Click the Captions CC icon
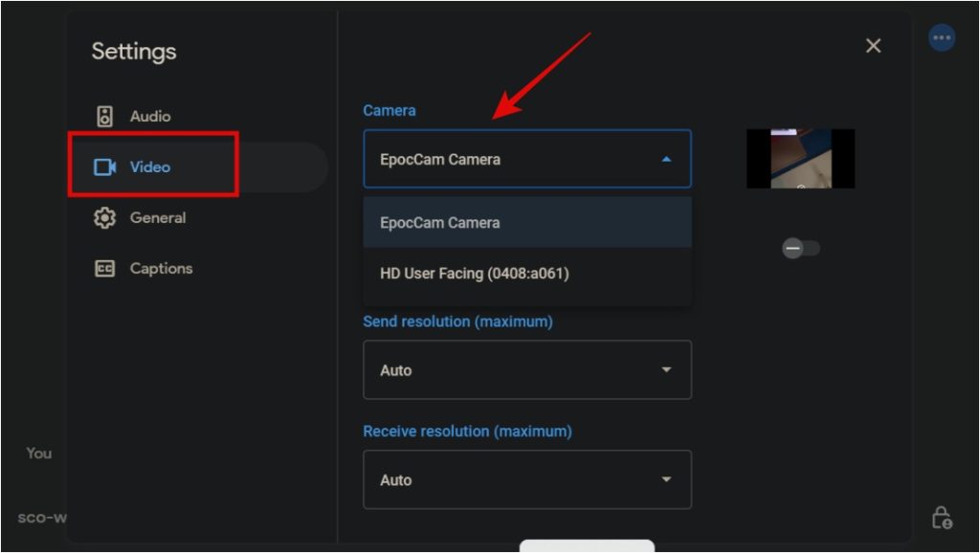 [104, 269]
